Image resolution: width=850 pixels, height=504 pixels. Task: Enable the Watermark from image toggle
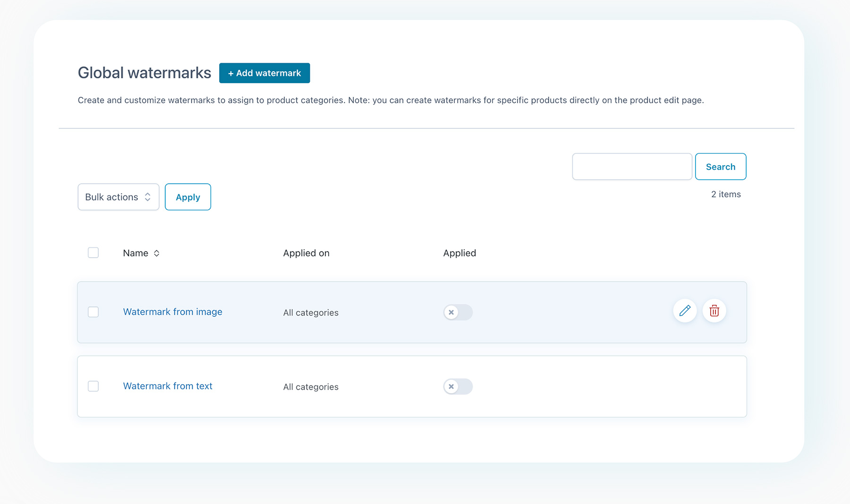(x=458, y=312)
